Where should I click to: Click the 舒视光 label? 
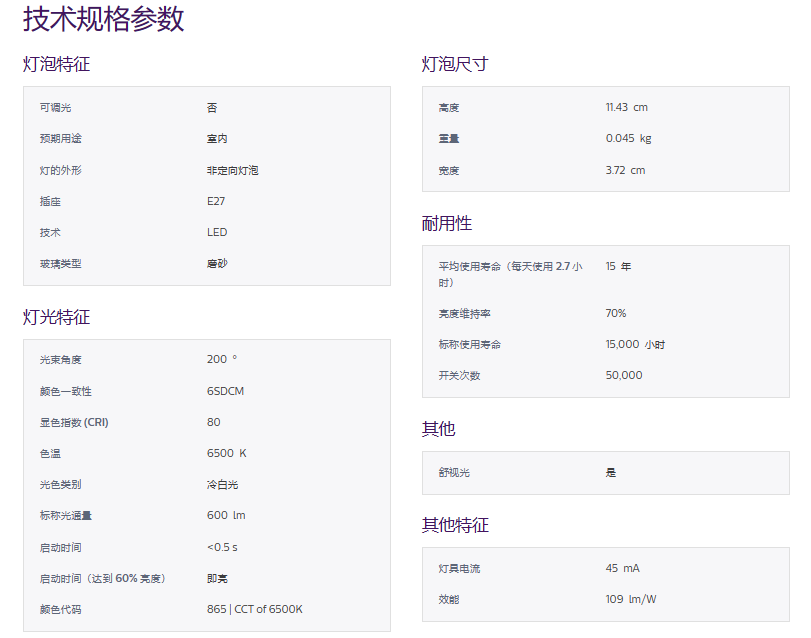pyautogui.click(x=454, y=473)
